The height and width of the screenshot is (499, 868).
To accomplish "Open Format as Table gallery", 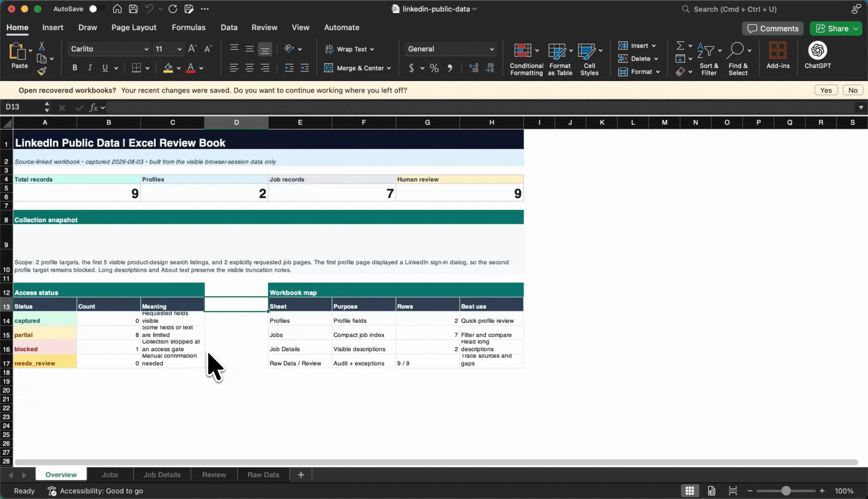I will point(560,59).
